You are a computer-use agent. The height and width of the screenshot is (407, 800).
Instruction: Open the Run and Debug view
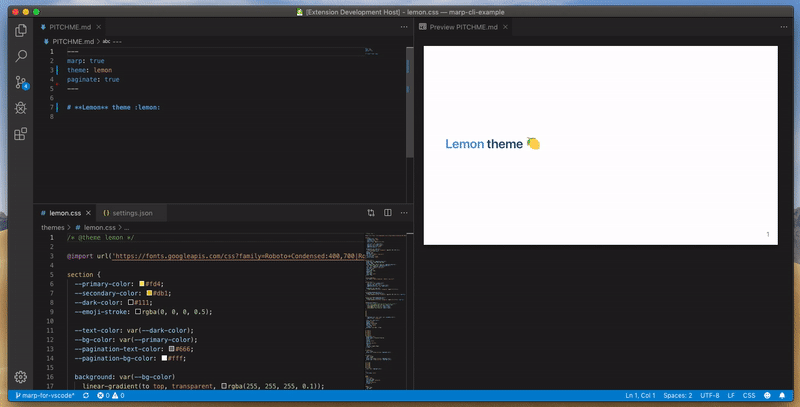pos(20,108)
